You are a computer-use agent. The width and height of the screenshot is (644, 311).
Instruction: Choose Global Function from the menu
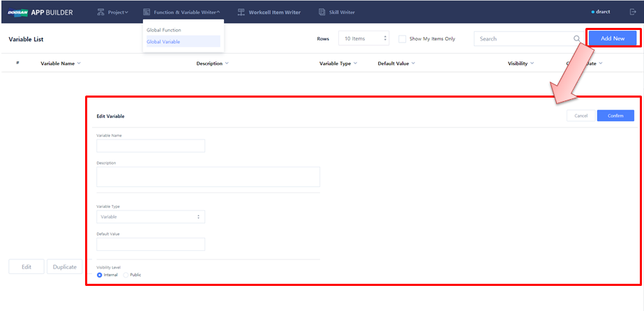coord(164,30)
